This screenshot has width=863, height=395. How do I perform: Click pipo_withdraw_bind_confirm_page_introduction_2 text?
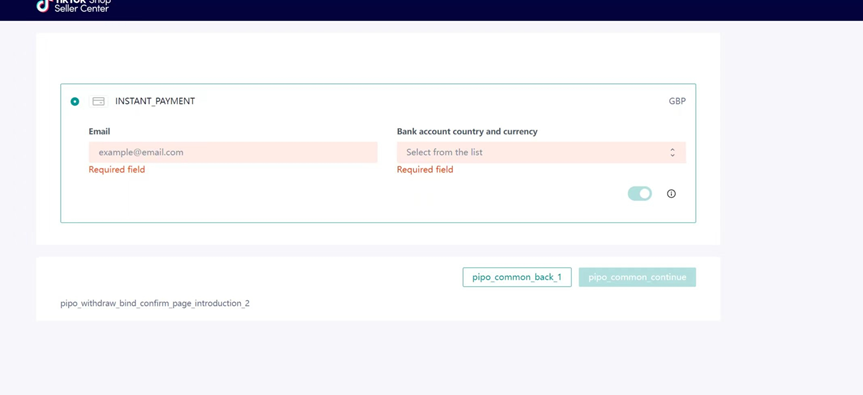point(155,303)
